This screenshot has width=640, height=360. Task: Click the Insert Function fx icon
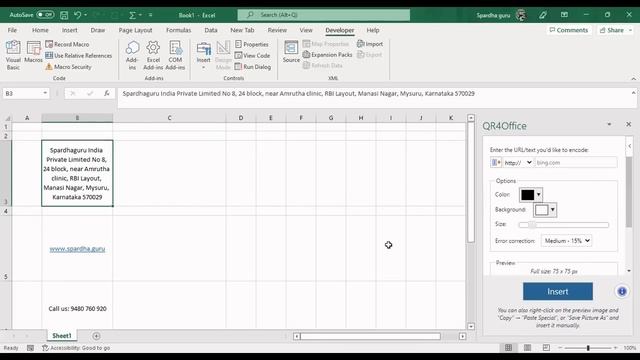click(x=107, y=93)
